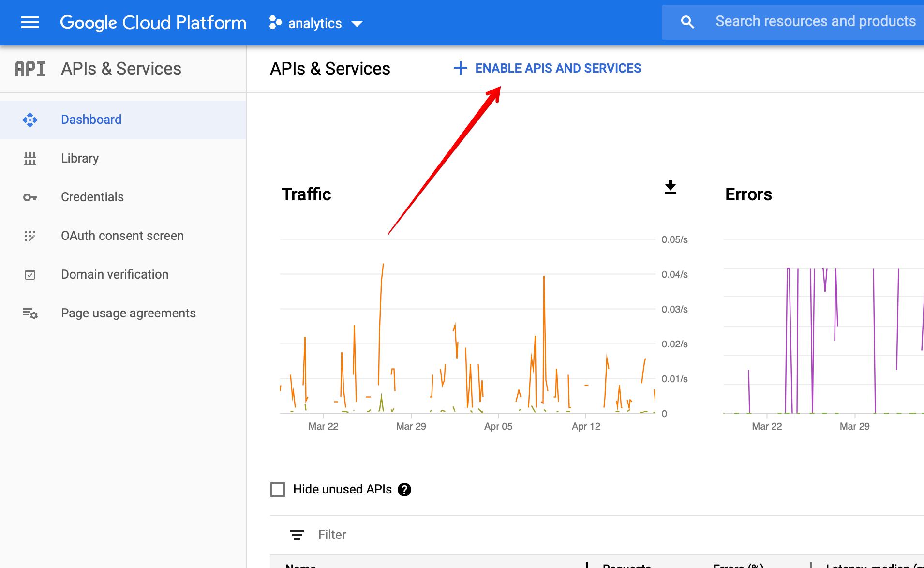Screen dimensions: 924x568
Task: Click the APIs & Services sidebar header
Action: tap(121, 69)
